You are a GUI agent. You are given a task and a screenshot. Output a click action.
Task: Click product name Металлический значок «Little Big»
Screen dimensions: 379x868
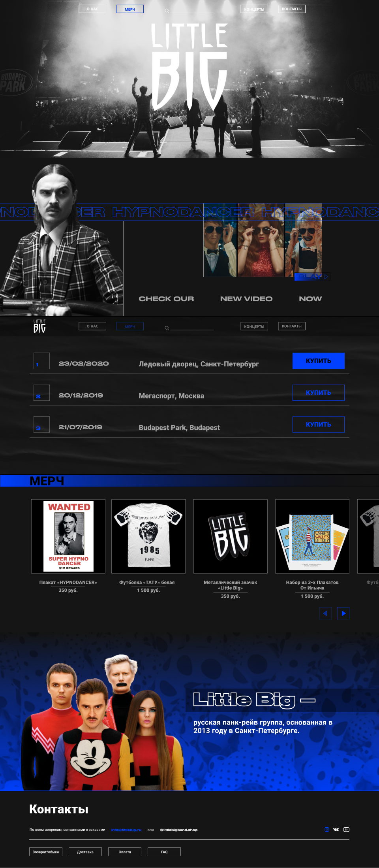pyautogui.click(x=231, y=585)
